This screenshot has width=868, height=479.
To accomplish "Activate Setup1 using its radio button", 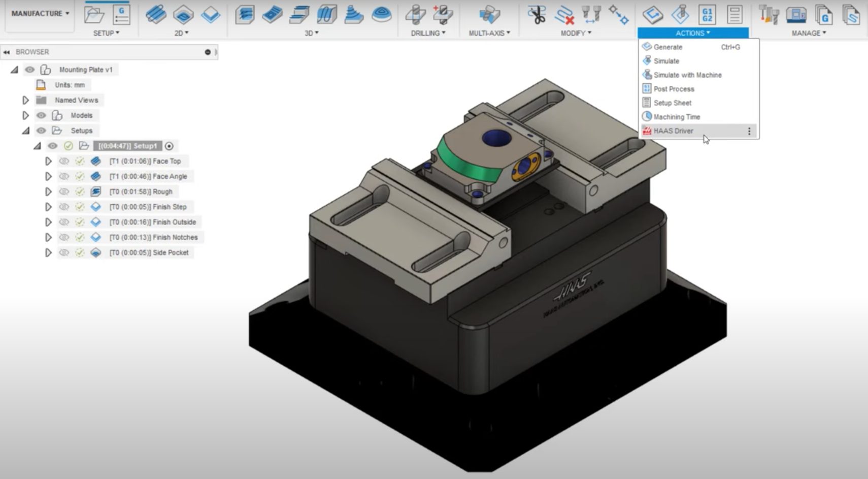I will click(x=170, y=146).
